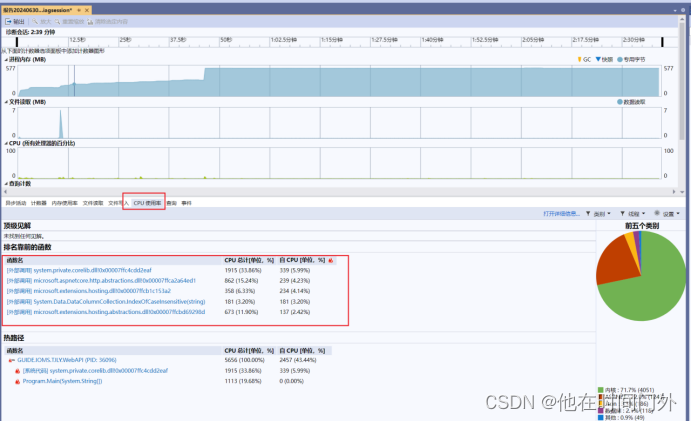Collapse the CPU percentage graph

click(6, 143)
